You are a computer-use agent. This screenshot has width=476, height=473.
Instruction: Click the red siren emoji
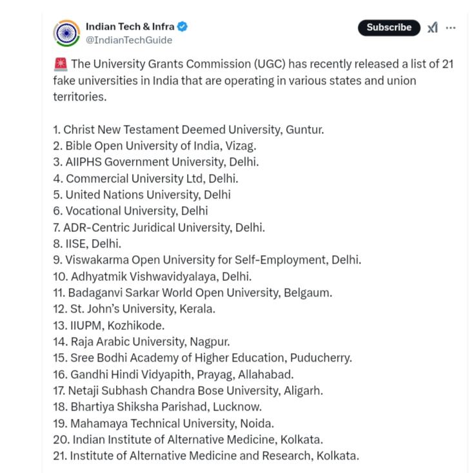[x=61, y=64]
